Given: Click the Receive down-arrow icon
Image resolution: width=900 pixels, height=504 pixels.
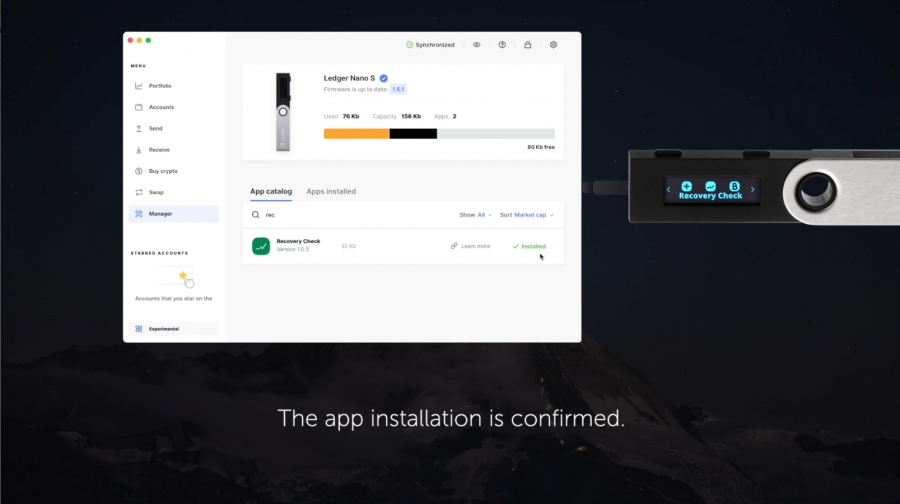Looking at the screenshot, I should click(x=138, y=149).
